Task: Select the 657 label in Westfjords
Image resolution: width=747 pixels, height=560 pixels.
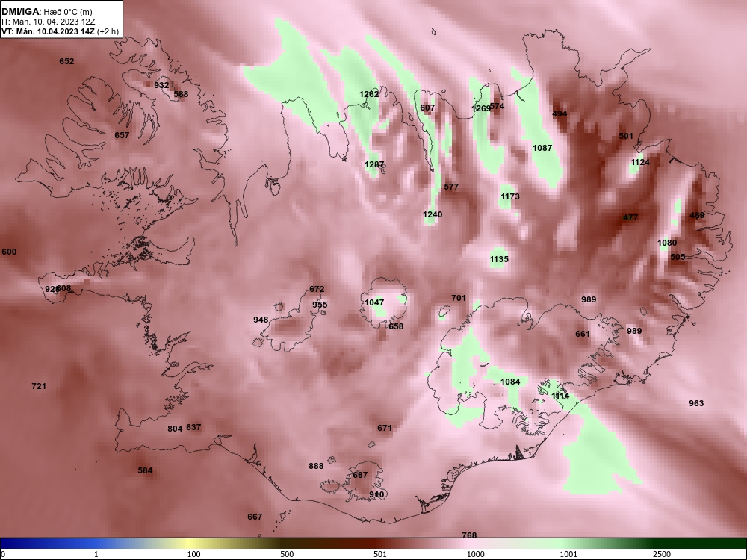Action: (122, 135)
